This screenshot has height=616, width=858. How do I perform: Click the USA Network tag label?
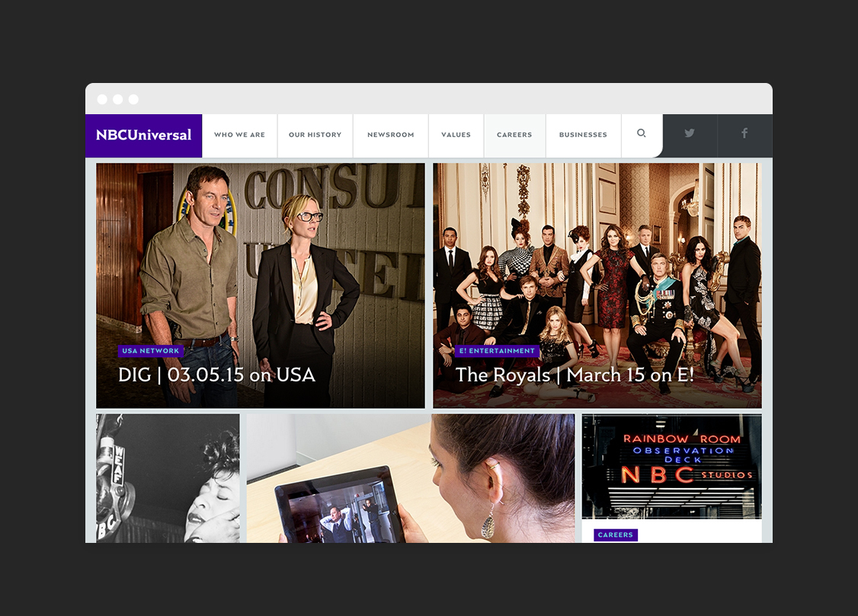click(151, 351)
